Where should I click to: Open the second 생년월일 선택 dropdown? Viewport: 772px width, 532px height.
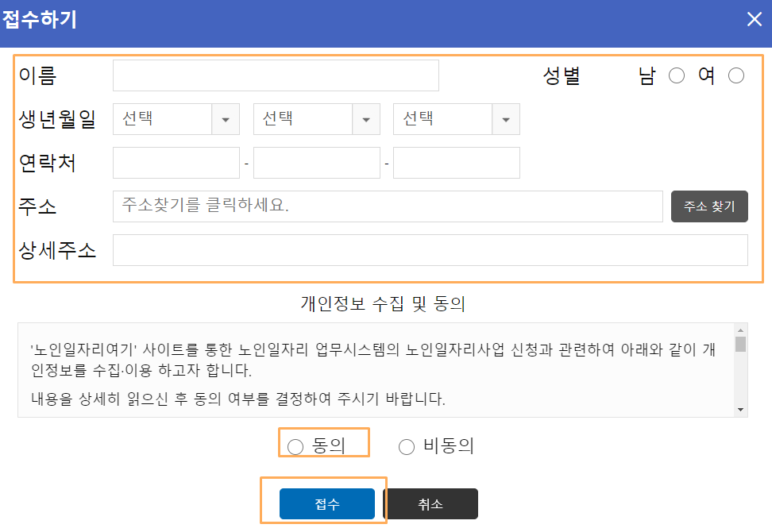317,119
